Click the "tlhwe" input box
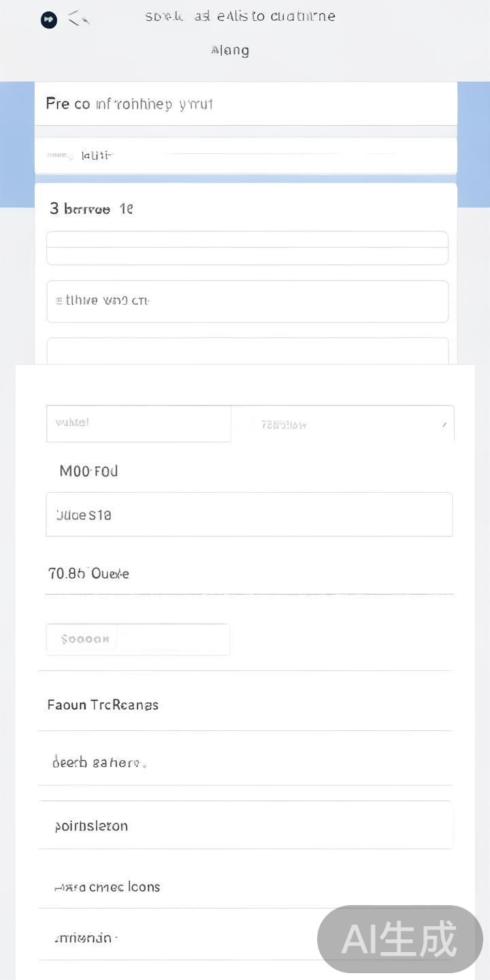This screenshot has width=490, height=980. click(247, 301)
